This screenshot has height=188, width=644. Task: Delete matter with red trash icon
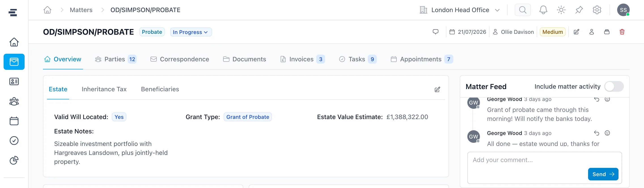point(622,32)
